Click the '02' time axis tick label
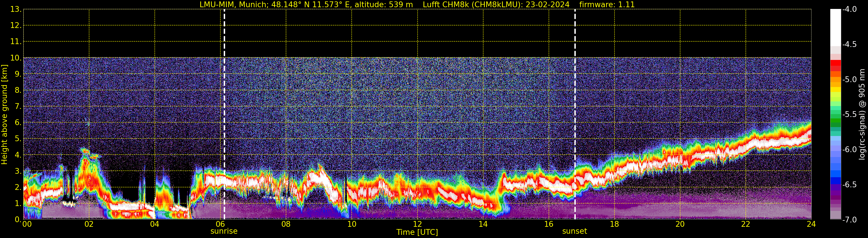 coord(89,224)
